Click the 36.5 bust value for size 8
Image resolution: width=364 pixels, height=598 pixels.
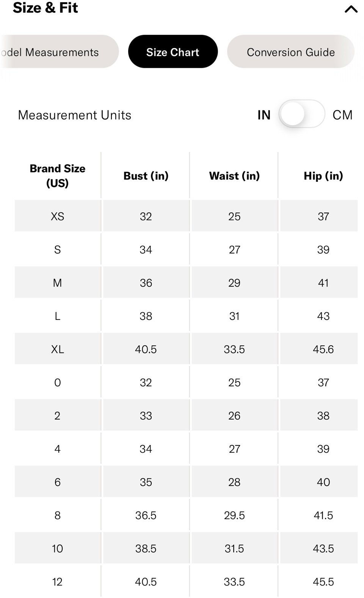tap(146, 515)
